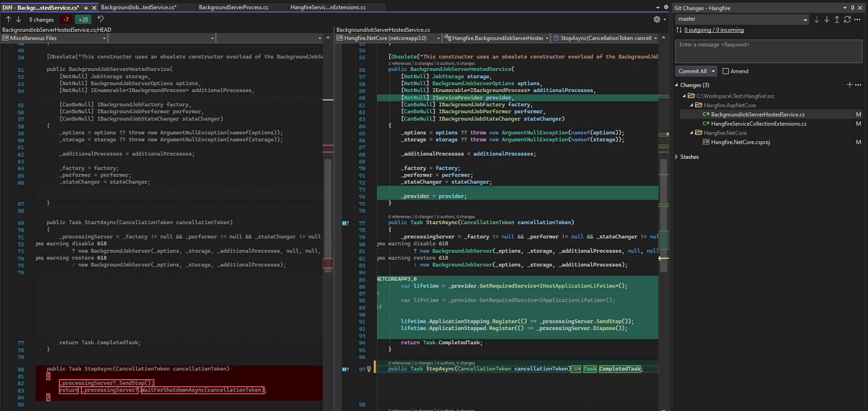Click the Sync icon in Git Changes
This screenshot has width=868, height=411.
point(847,19)
